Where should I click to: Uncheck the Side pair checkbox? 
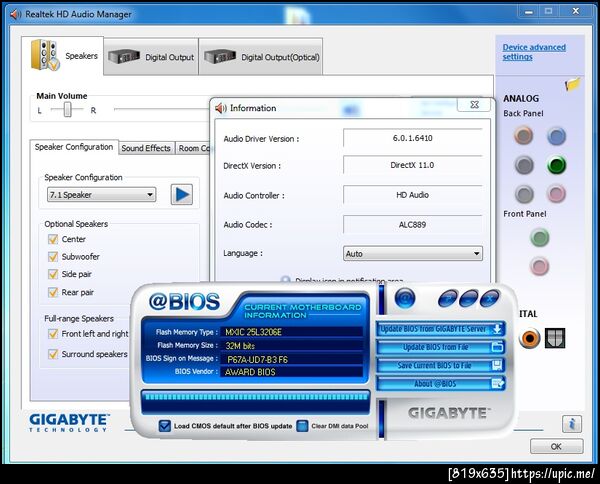pos(53,274)
